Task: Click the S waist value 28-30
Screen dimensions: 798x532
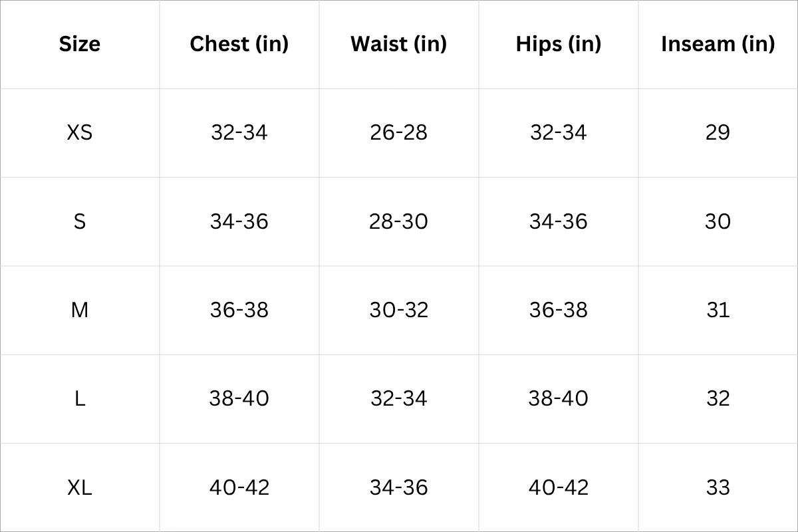Action: coord(399,221)
